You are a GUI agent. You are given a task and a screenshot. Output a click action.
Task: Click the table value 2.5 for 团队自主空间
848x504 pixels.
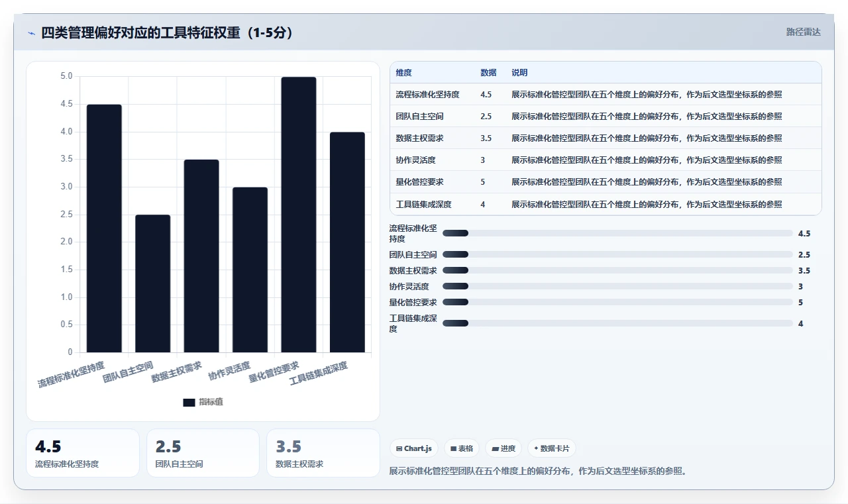[486, 117]
